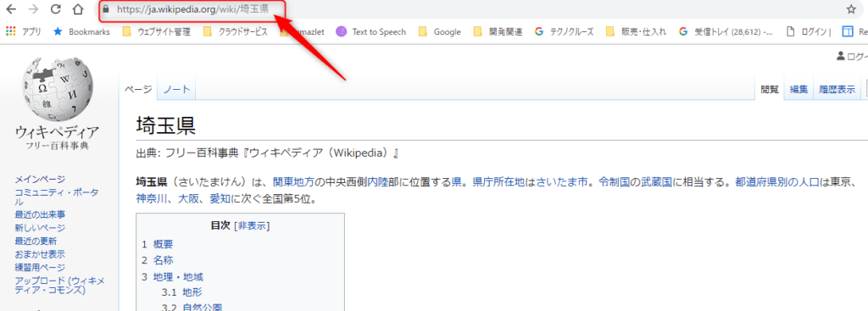Hide contents with 非表示 toggle

point(252,225)
